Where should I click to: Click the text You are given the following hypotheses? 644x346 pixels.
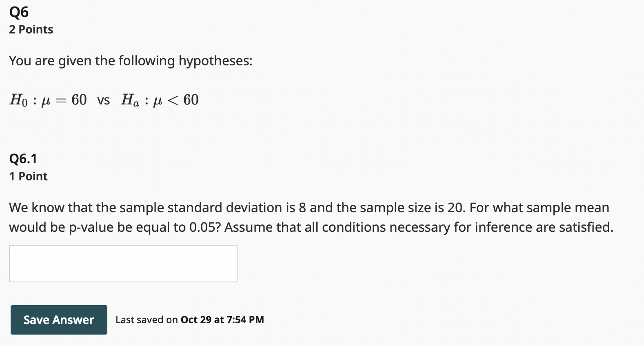[131, 60]
